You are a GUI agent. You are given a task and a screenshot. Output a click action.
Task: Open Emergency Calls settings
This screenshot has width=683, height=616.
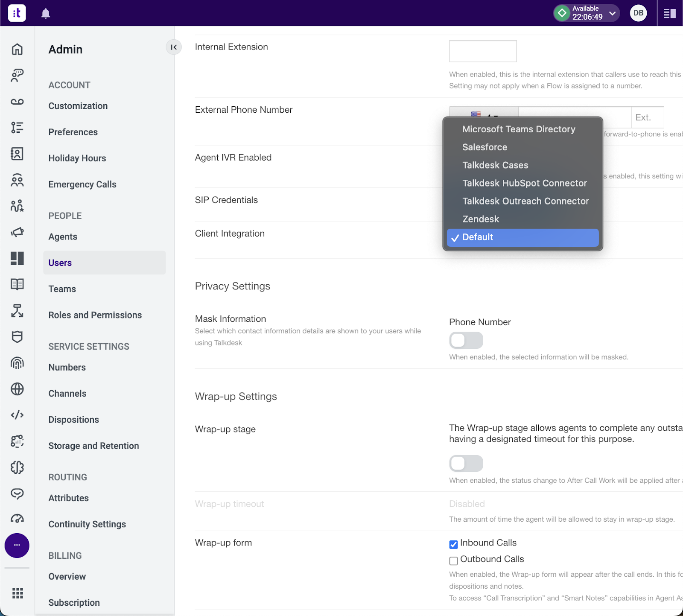[82, 184]
